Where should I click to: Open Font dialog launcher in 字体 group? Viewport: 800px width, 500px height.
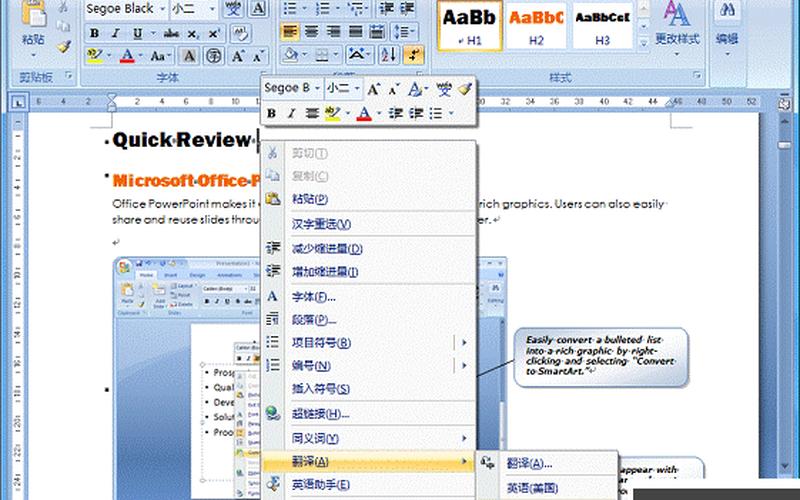point(265,75)
